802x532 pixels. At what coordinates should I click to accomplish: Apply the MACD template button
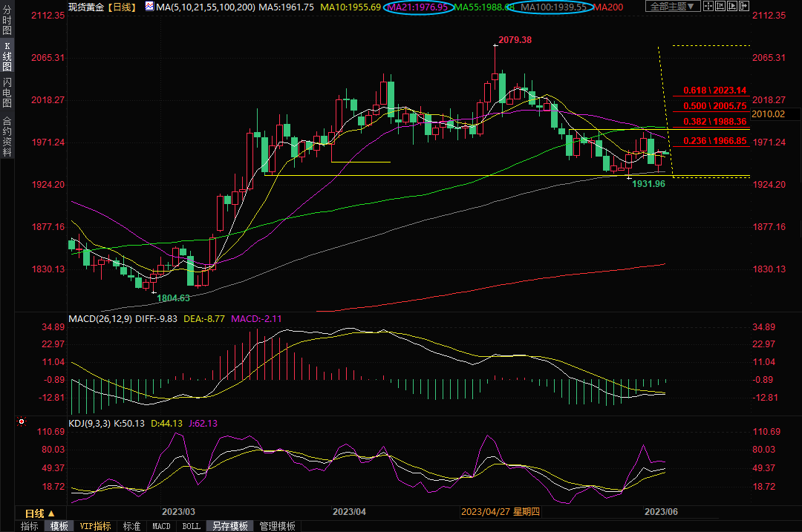point(161,526)
